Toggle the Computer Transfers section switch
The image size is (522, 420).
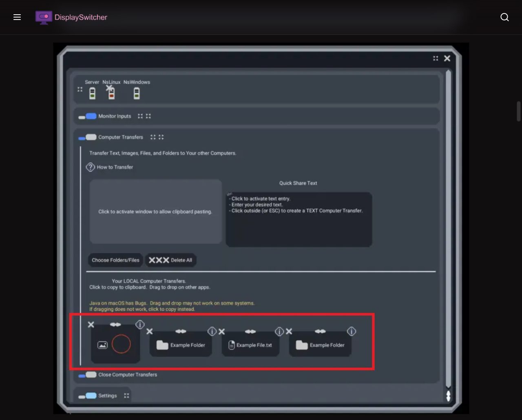tap(88, 137)
